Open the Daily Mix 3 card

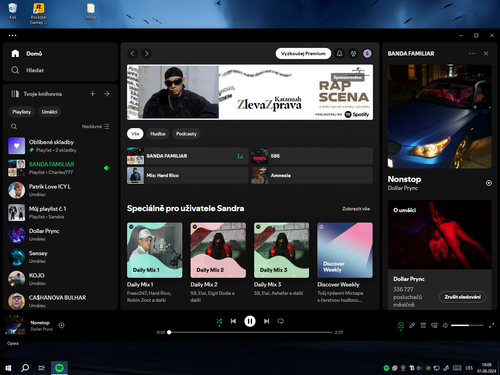point(282,263)
